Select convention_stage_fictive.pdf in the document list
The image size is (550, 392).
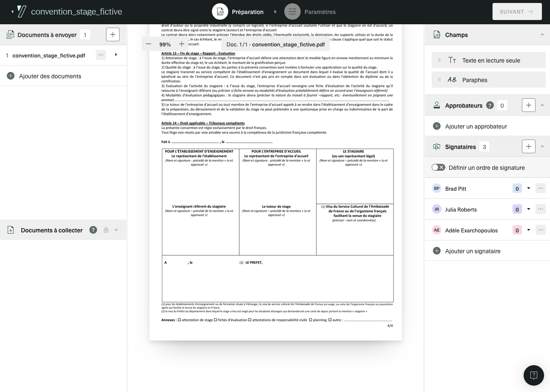pos(49,55)
